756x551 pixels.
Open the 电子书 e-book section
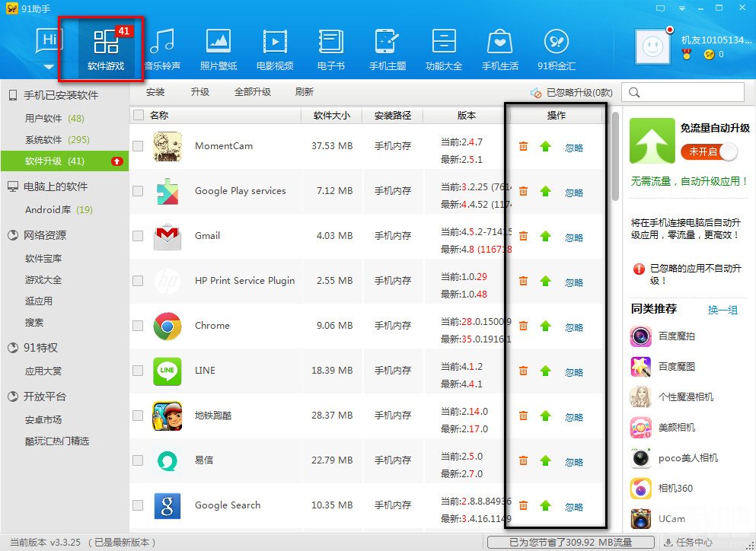[x=330, y=49]
